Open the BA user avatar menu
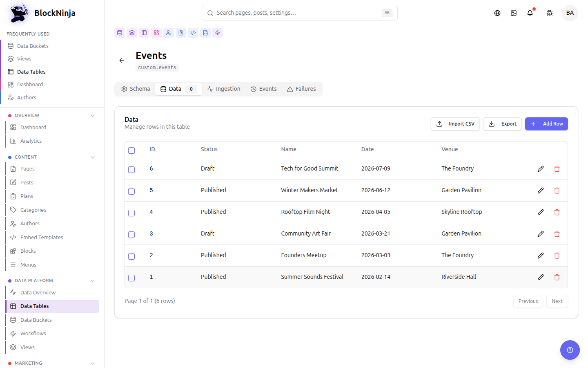 pyautogui.click(x=570, y=13)
